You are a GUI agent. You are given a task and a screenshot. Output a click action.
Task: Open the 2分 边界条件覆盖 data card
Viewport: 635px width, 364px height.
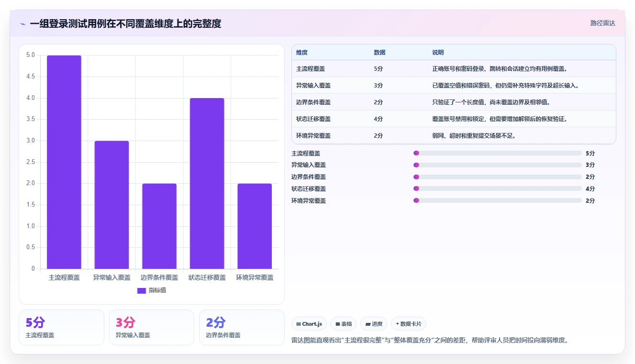tap(242, 327)
